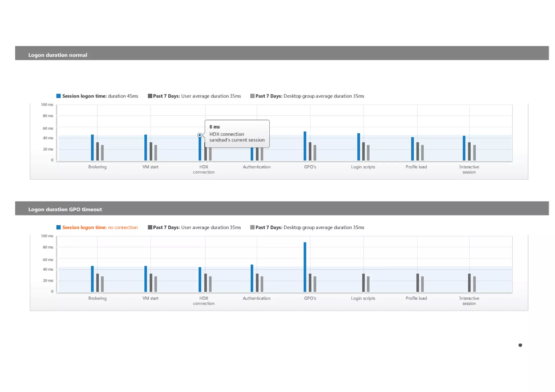Click blue Profile load bar in normal chart
The image size is (555, 392).
(412, 149)
